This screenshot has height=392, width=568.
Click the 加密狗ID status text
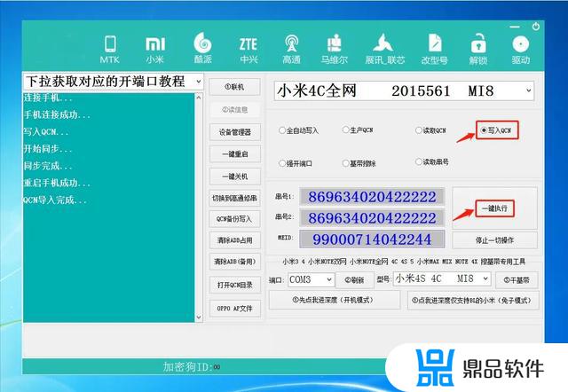[x=192, y=367]
